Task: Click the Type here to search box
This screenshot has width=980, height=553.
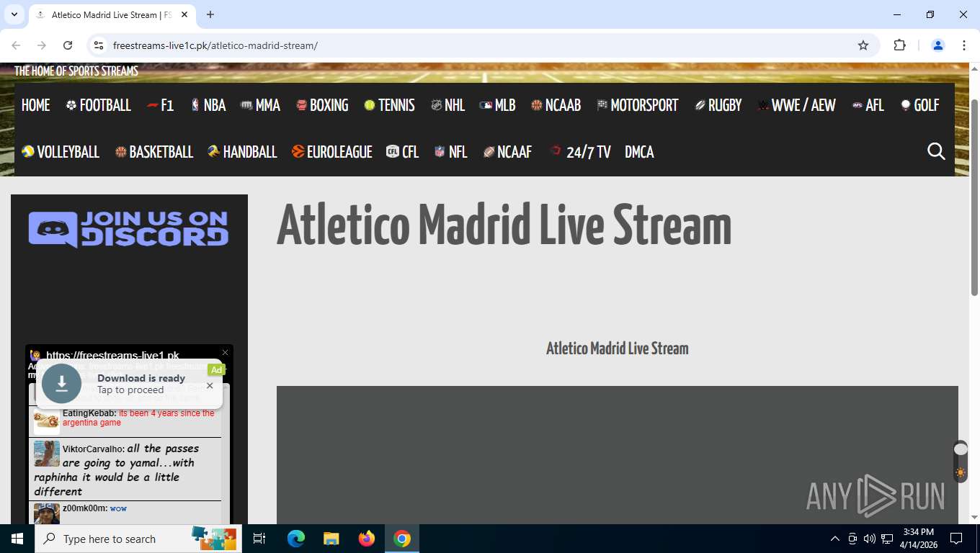Action: coord(138,539)
